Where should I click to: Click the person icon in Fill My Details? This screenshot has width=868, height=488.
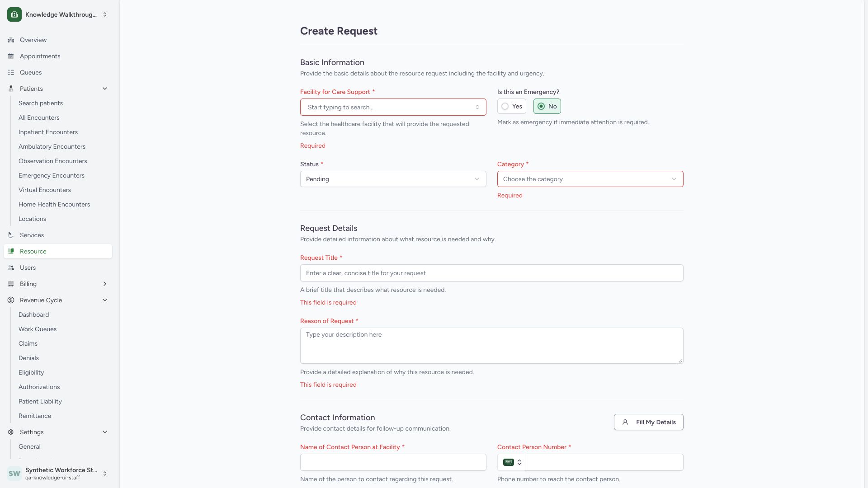tap(625, 422)
